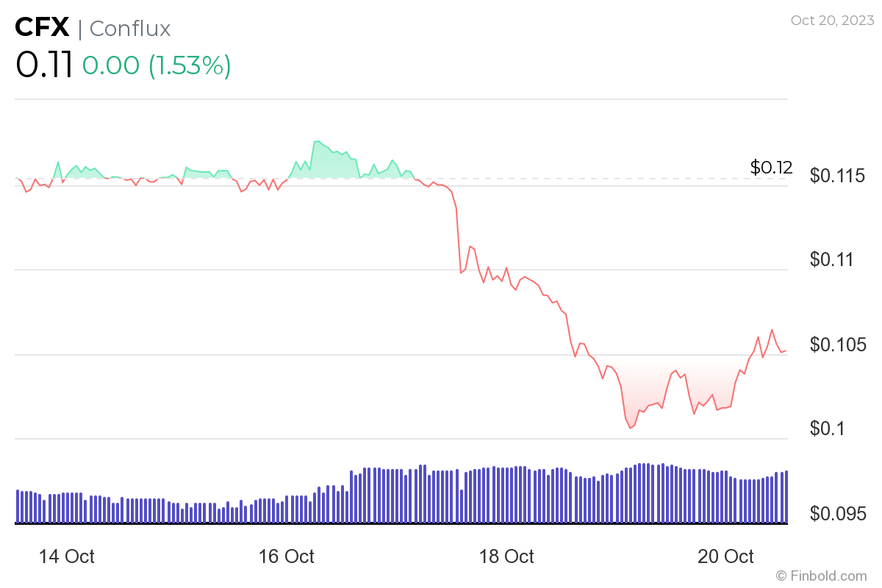The width and height of the screenshot is (882, 588).
Task: Click the $0.105 y-axis label
Action: coord(837,345)
